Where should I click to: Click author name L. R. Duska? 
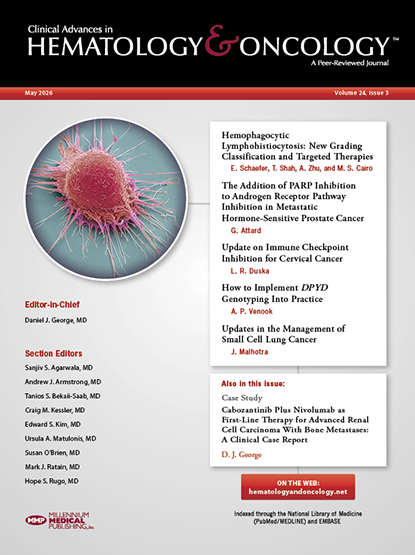[250, 271]
